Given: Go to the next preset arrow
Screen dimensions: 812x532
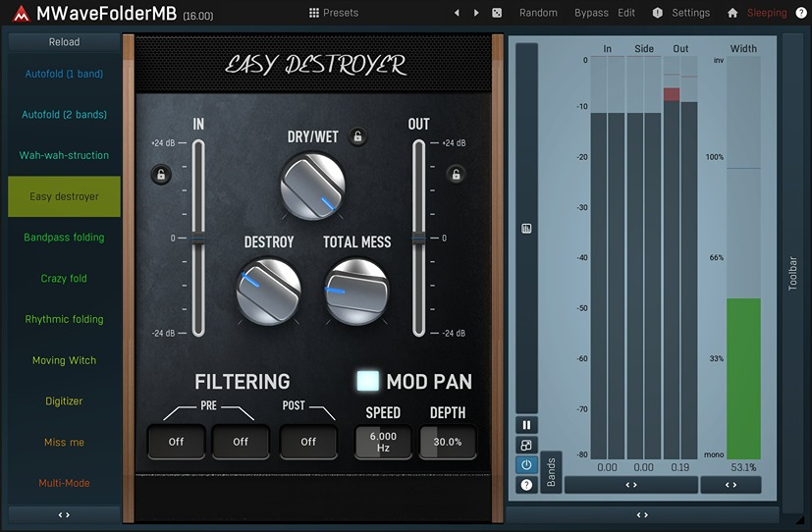Looking at the screenshot, I should (x=476, y=13).
